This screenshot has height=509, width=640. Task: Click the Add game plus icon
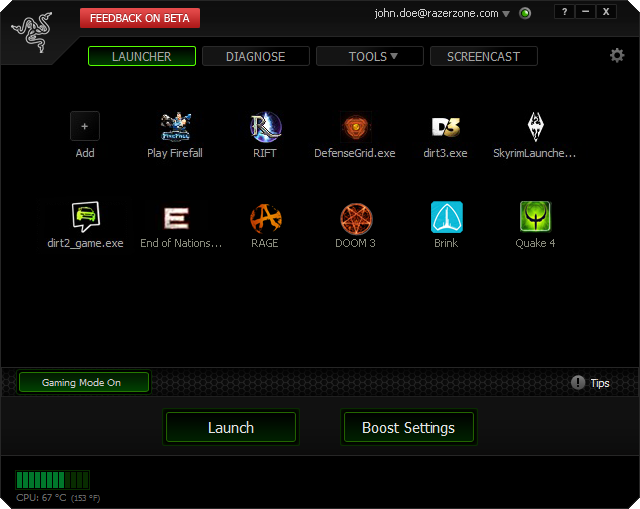(x=84, y=126)
